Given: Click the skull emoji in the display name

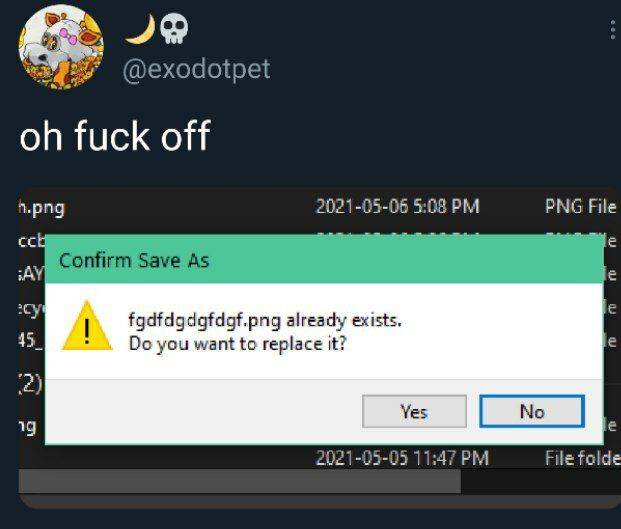Looking at the screenshot, I should [174, 29].
